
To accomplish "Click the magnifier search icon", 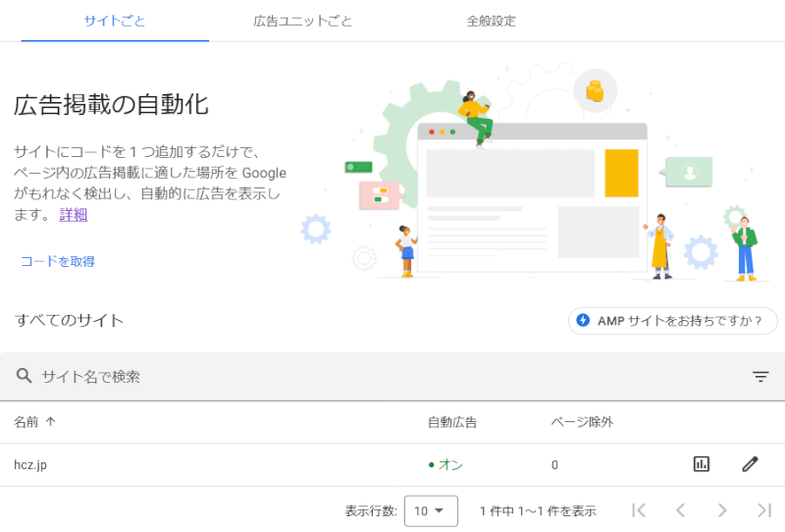I will pyautogui.click(x=24, y=376).
